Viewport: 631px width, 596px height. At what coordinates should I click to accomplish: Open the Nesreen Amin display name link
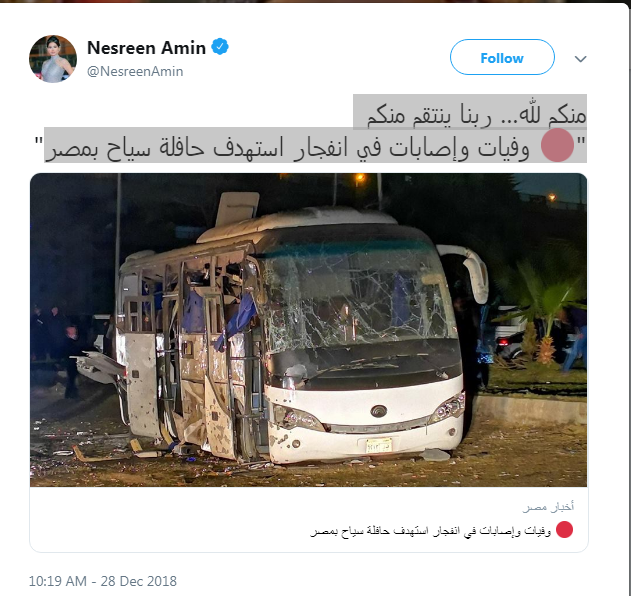[x=146, y=47]
